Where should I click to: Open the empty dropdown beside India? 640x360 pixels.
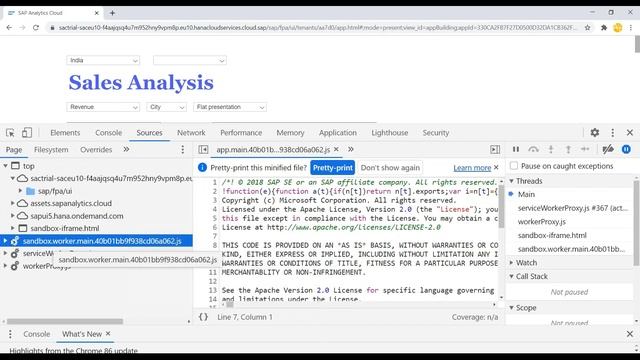tap(190, 60)
